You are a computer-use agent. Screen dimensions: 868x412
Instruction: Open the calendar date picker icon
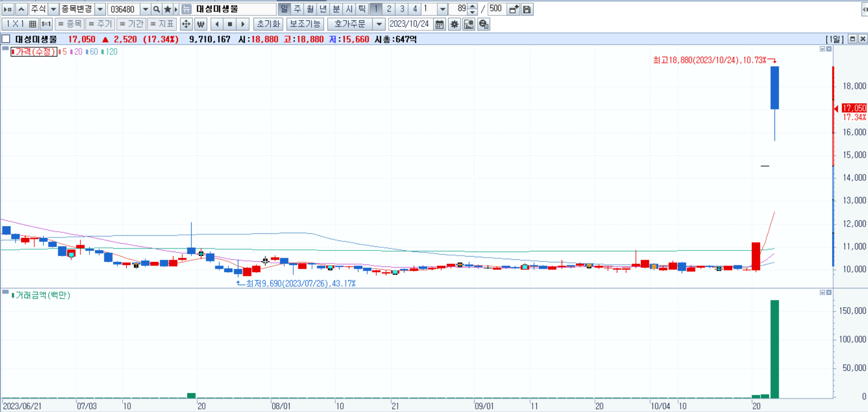[440, 24]
